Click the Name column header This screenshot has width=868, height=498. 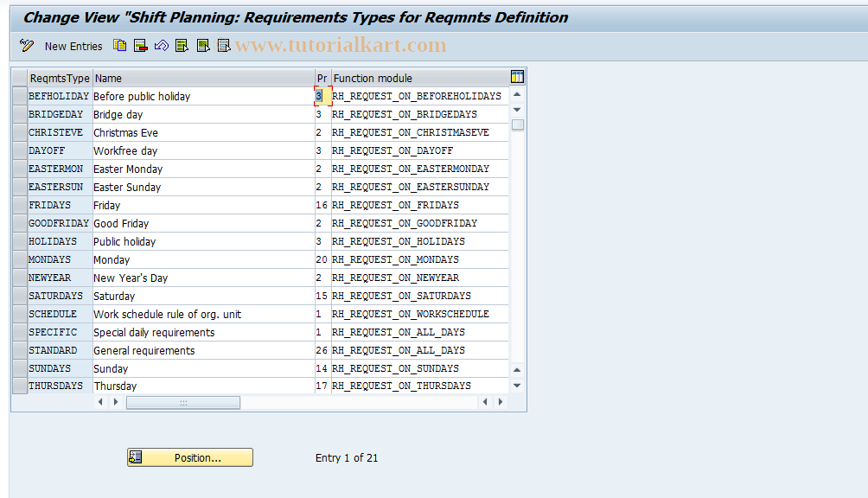point(203,78)
